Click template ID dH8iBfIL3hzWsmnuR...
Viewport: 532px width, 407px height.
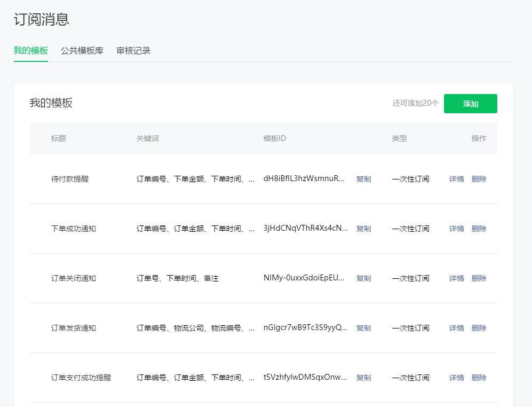(304, 178)
